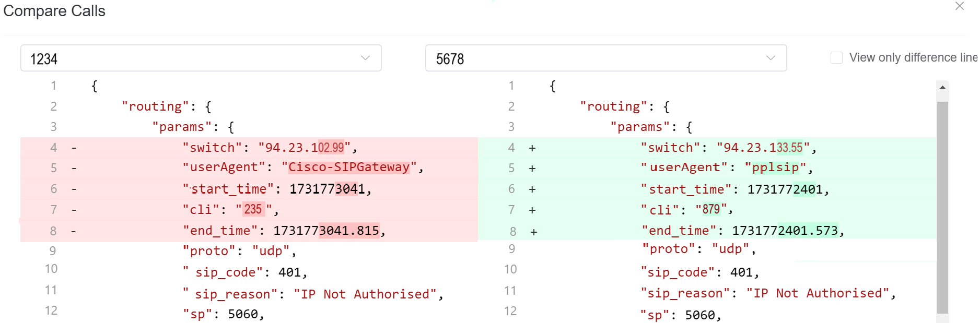Image resolution: width=980 pixels, height=323 pixels.
Task: Click the plus marker beside added userAgent line
Action: [x=532, y=169]
